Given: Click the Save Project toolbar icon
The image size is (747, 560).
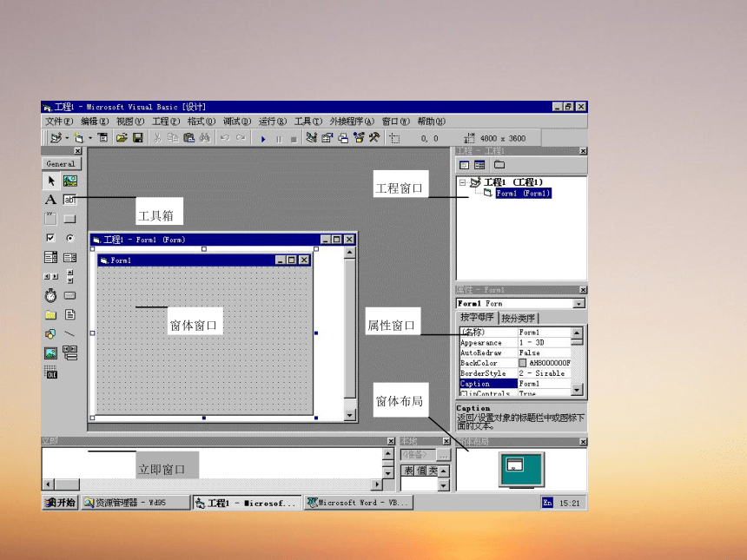Looking at the screenshot, I should (138, 138).
